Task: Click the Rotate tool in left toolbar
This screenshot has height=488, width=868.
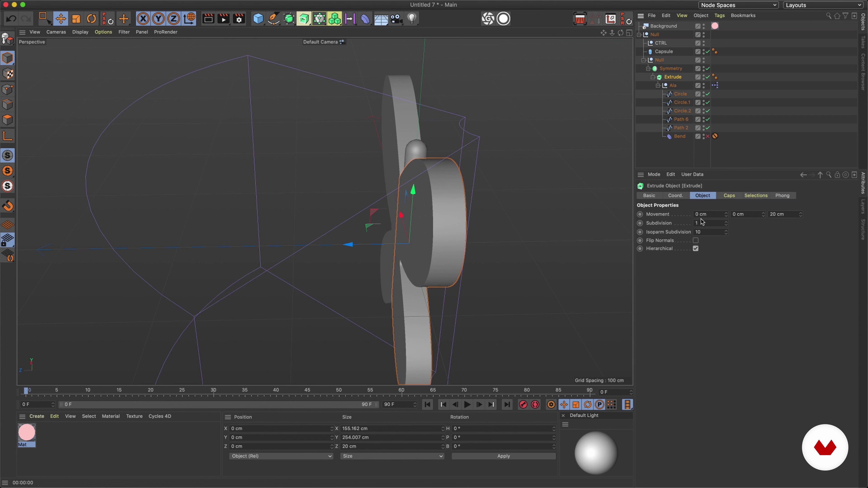Action: coord(91,19)
